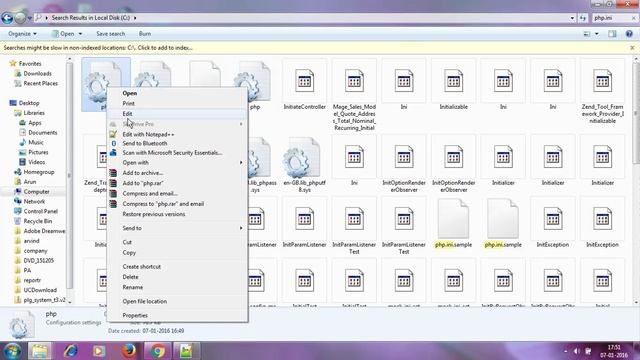
Task: Choose Open in the context menu
Action: pyautogui.click(x=177, y=93)
